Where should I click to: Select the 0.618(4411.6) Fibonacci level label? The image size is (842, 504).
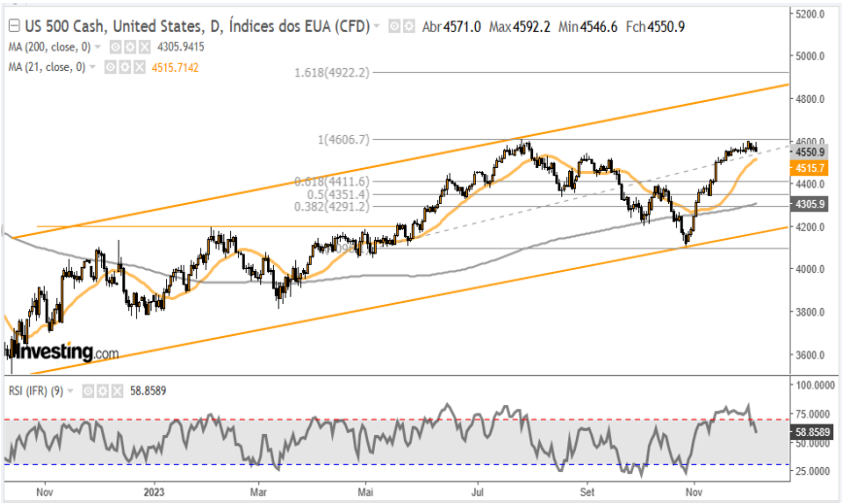pyautogui.click(x=332, y=182)
